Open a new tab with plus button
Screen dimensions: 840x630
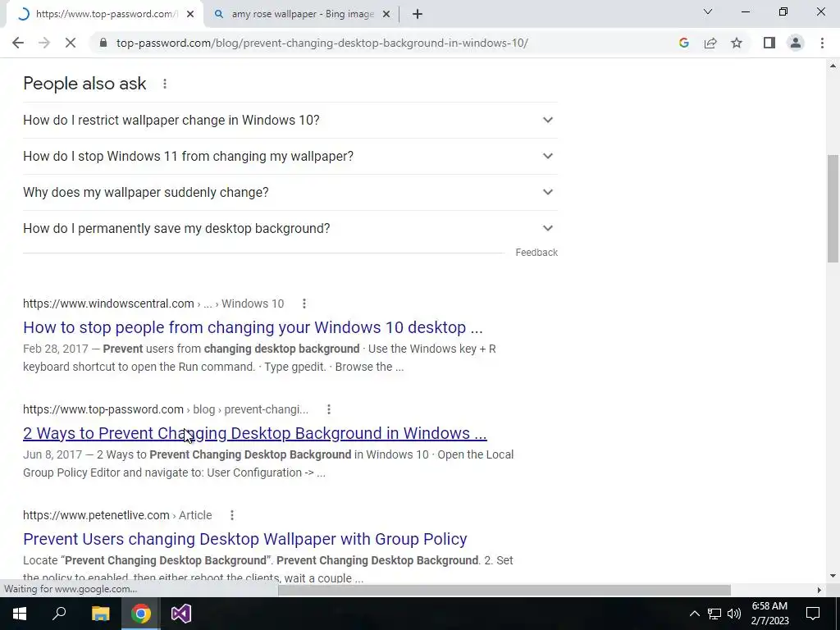418,15
